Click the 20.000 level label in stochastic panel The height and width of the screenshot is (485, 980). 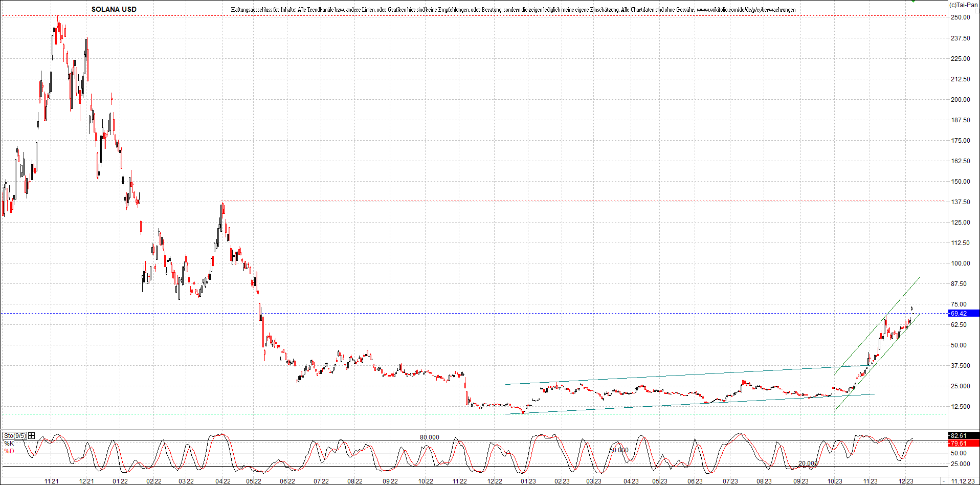tap(808, 464)
